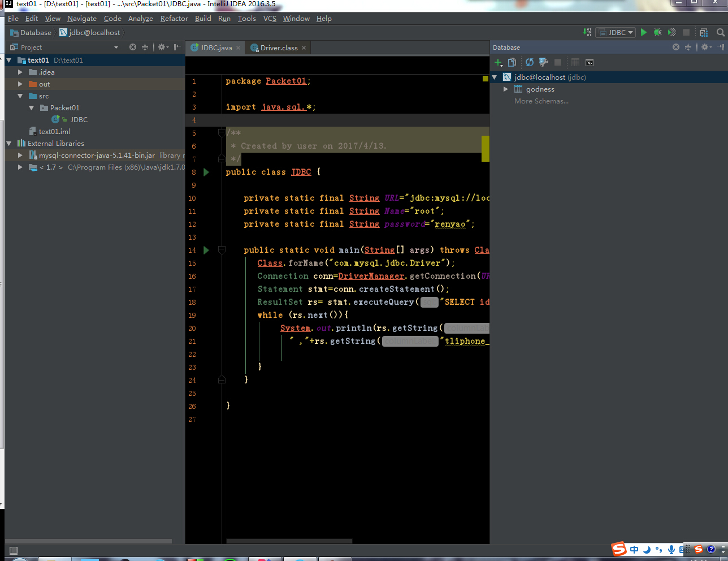This screenshot has width=728, height=561.
Task: Switch to the Driver.class editor tab
Action: coord(279,48)
